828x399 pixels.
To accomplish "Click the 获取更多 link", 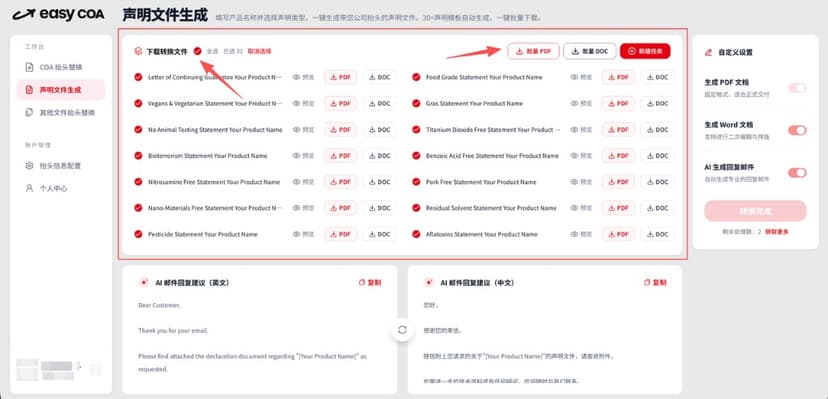I will tap(777, 232).
